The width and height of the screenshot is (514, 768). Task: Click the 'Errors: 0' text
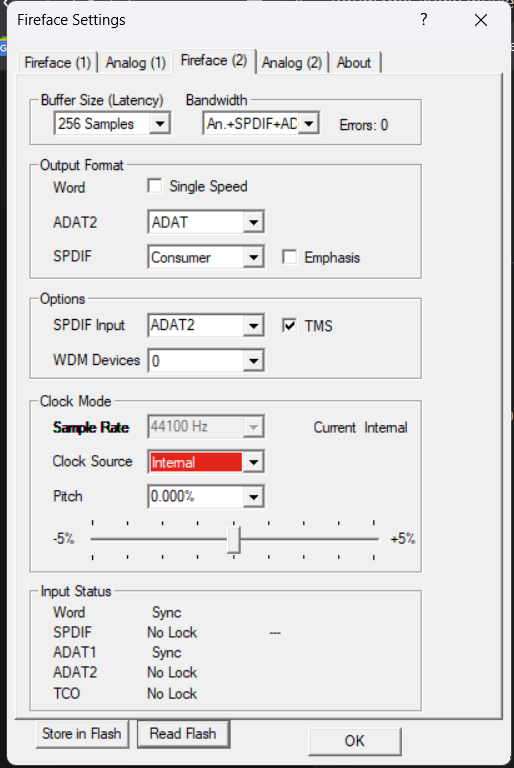tap(364, 125)
